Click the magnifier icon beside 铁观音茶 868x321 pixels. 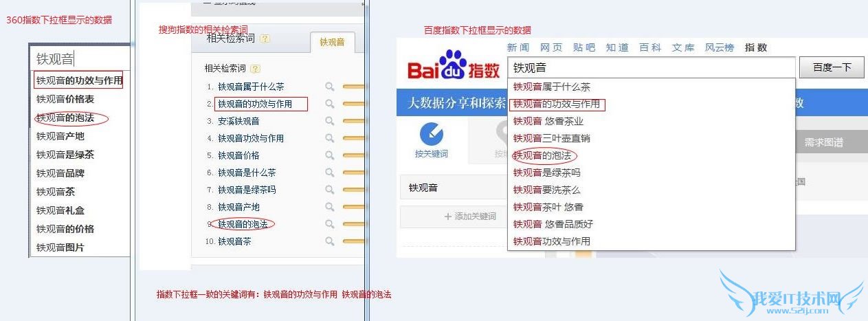pyautogui.click(x=330, y=241)
